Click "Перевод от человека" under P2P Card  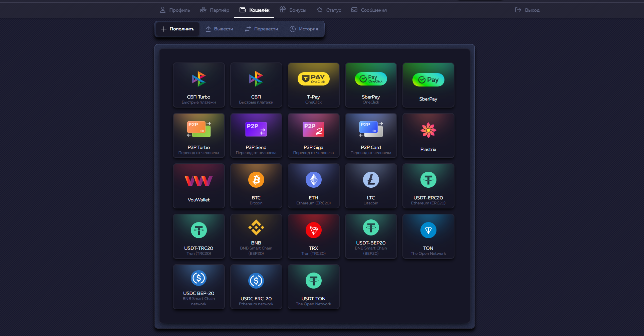pos(371,153)
